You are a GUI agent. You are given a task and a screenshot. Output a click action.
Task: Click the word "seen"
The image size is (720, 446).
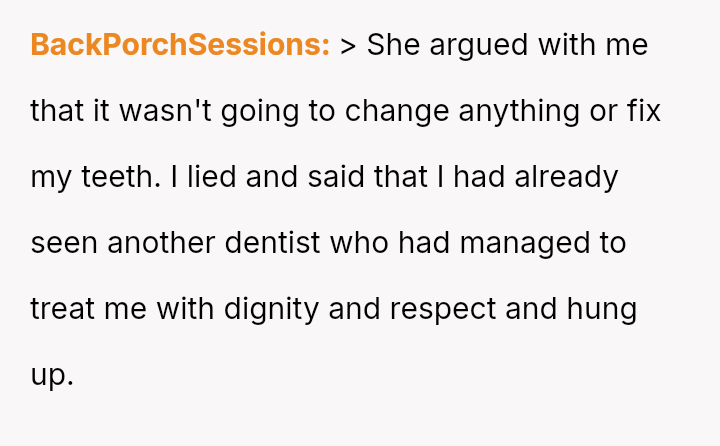(x=64, y=243)
